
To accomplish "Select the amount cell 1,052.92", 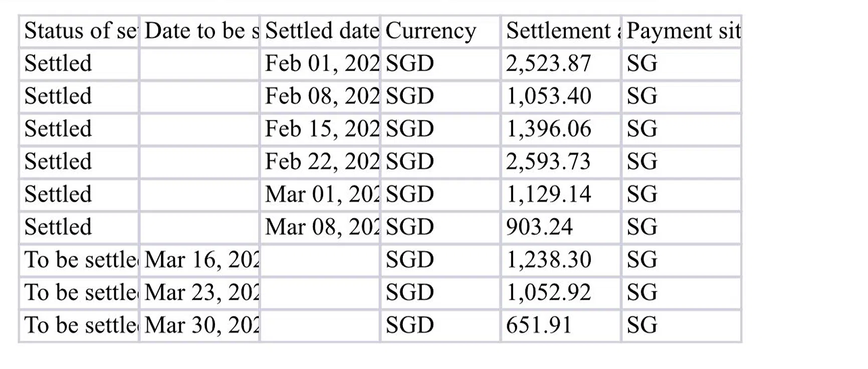I will coord(560,292).
